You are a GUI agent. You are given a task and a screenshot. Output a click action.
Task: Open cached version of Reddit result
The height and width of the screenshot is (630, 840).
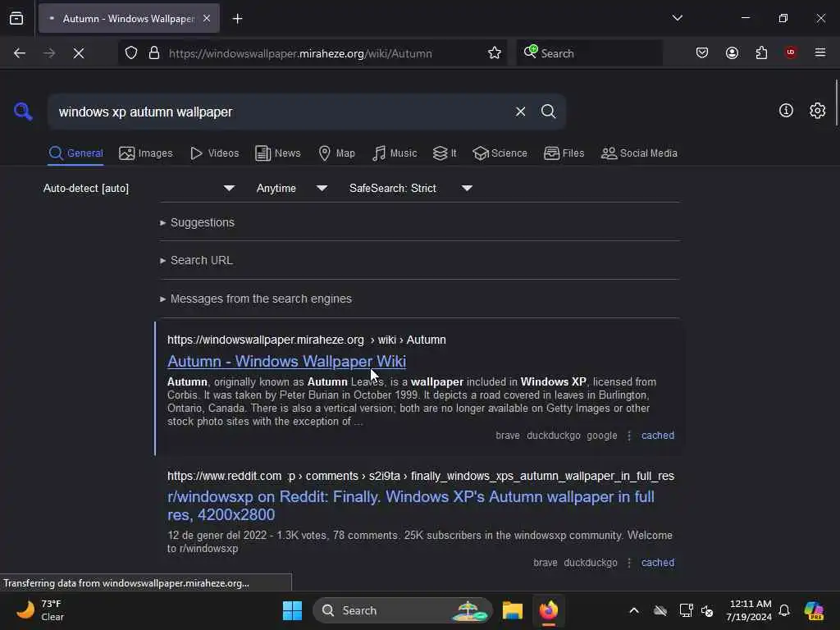658,563
